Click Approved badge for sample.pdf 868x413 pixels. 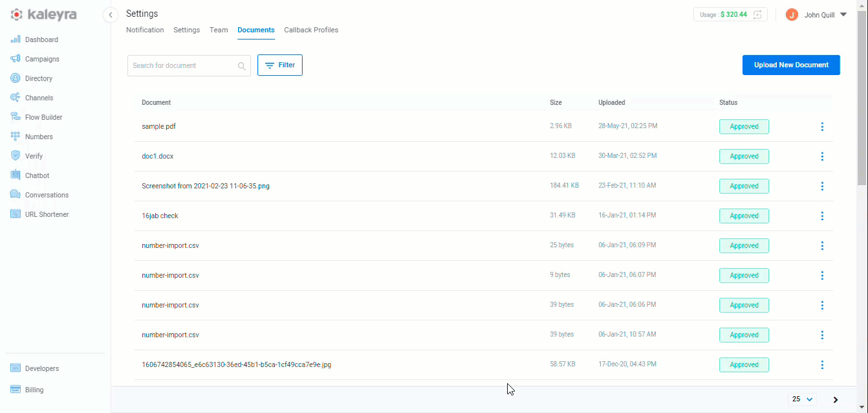pyautogui.click(x=744, y=127)
